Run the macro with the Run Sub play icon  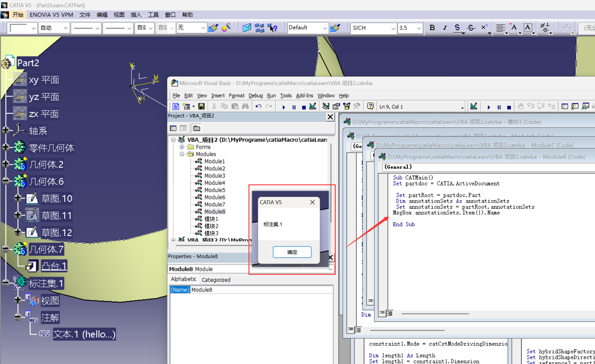(284, 107)
